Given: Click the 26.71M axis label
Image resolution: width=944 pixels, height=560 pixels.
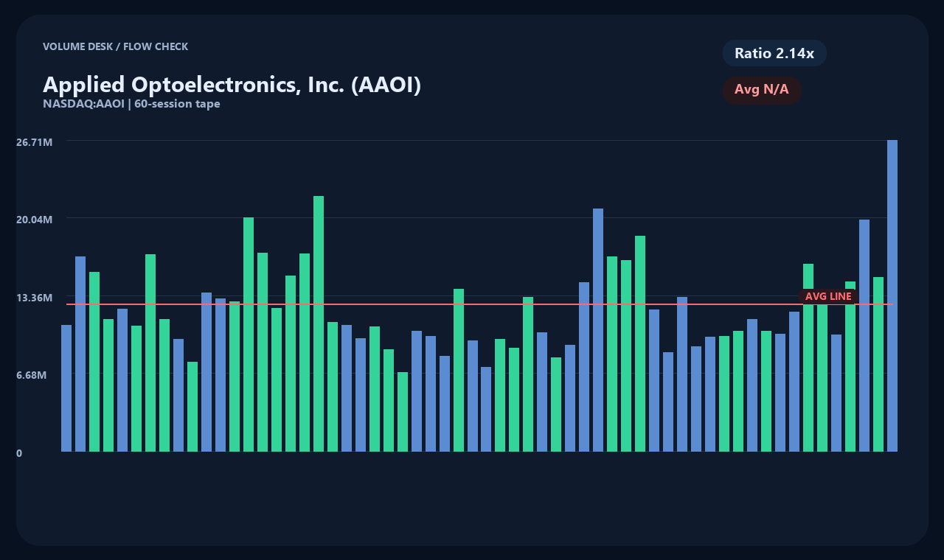Looking at the screenshot, I should [35, 141].
